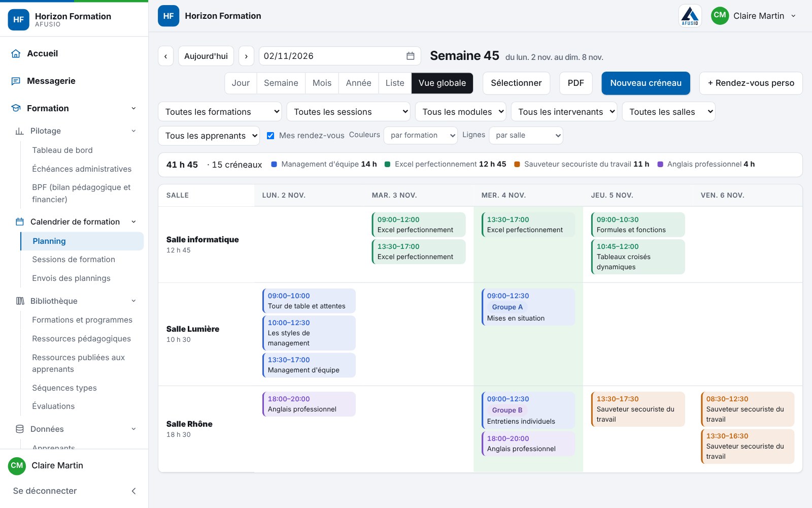
Task: Open Sessions de formation in sidebar
Action: [74, 260]
